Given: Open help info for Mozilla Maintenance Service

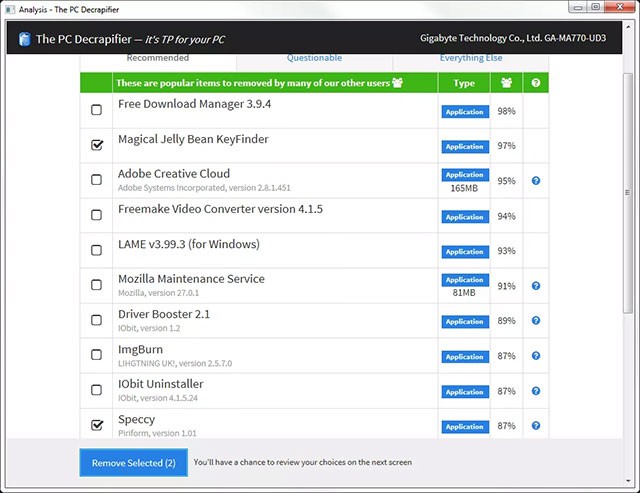Looking at the screenshot, I should [536, 286].
